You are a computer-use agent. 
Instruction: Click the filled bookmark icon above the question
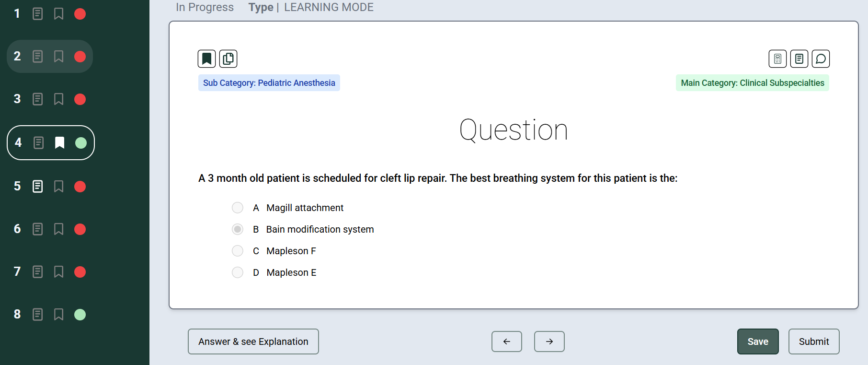click(x=207, y=59)
